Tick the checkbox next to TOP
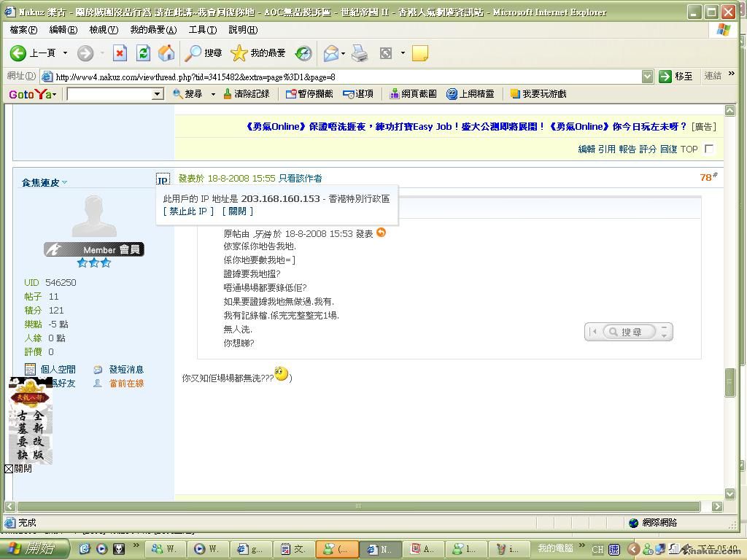Viewport: 747px width, 560px height. 709,149
